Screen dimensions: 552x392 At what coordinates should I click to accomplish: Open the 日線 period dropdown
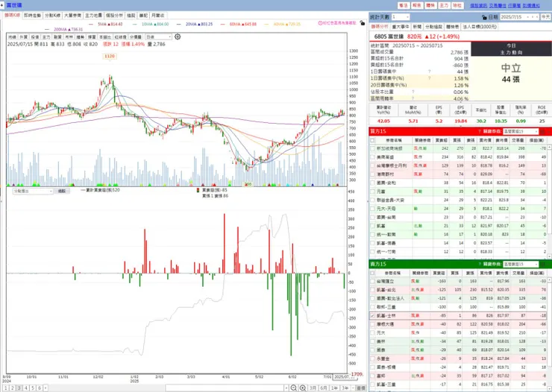coord(158,37)
